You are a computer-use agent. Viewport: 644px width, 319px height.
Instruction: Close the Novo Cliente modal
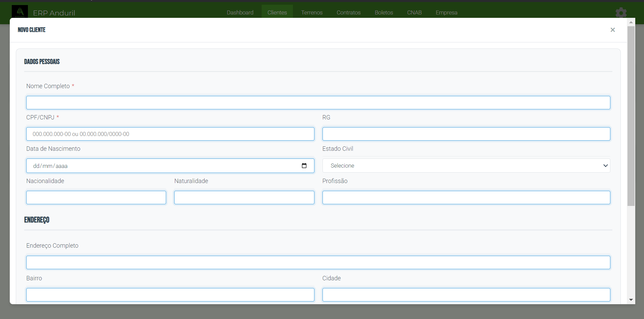(612, 30)
